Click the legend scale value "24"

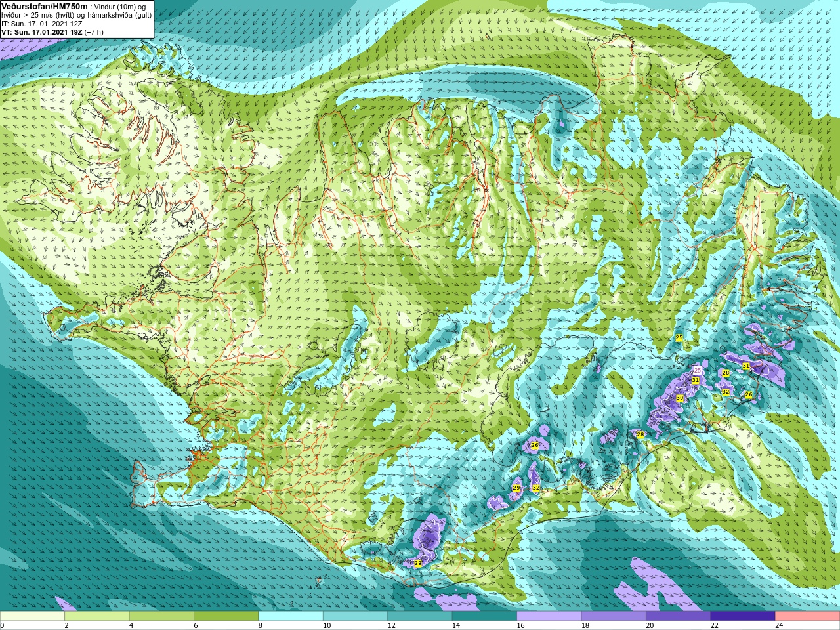click(780, 625)
